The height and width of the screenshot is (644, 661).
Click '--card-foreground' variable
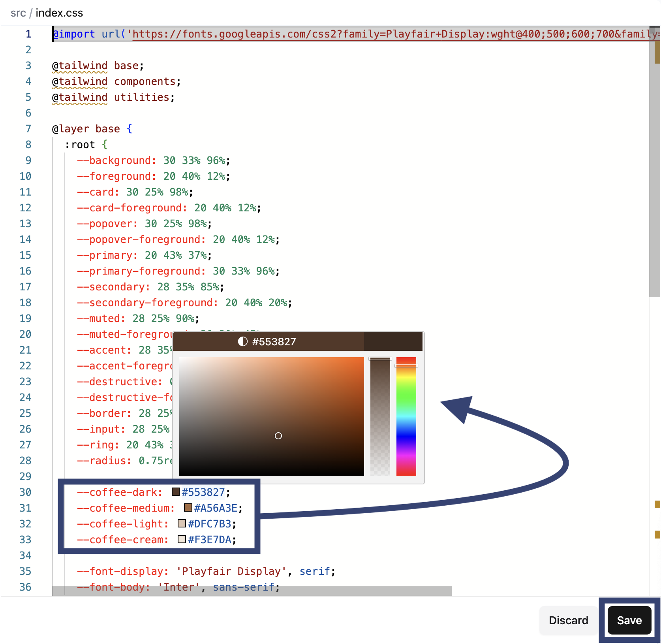(x=129, y=208)
